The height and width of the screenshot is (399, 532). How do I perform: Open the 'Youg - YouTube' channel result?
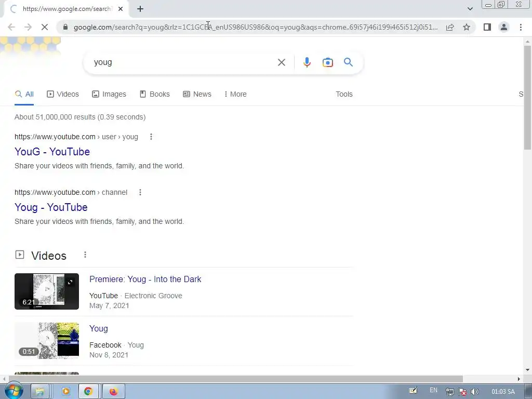51,207
